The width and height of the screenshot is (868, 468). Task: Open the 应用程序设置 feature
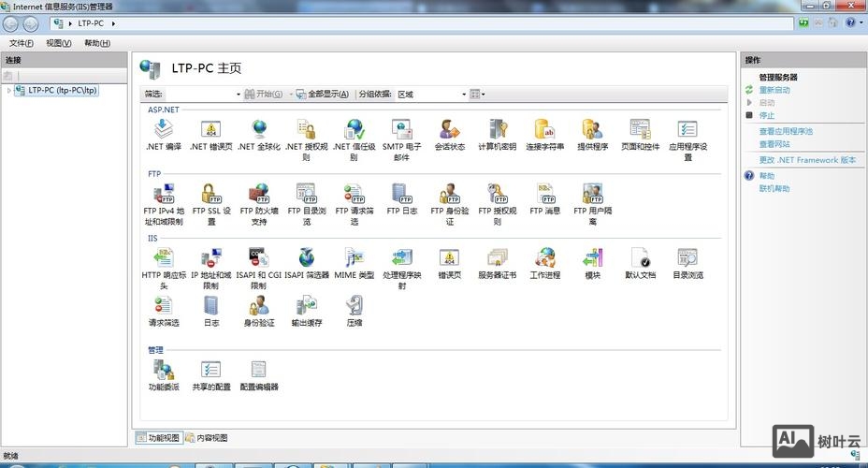pos(687,140)
